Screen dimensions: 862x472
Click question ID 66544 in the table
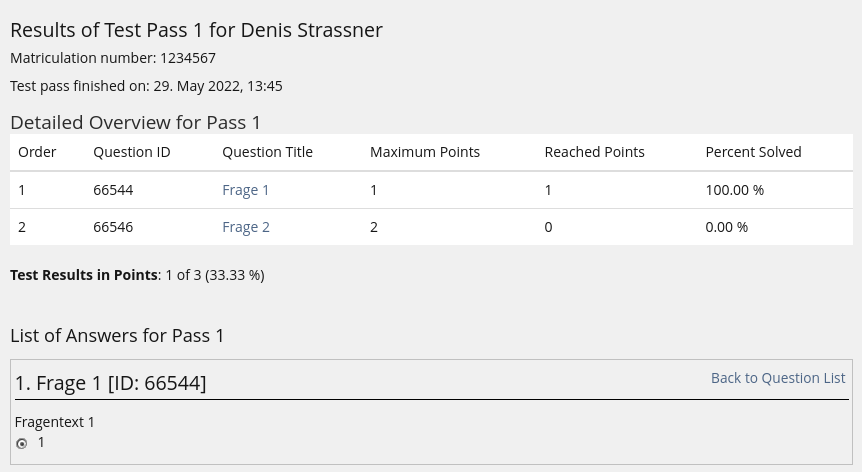click(113, 190)
